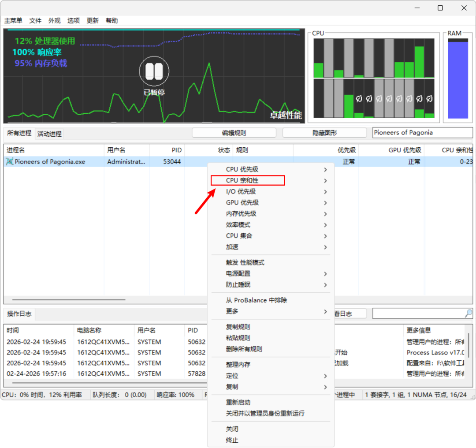Screen dimensions: 476x448
Task: Select 删除所有规则 from context menu
Action: [271, 349]
